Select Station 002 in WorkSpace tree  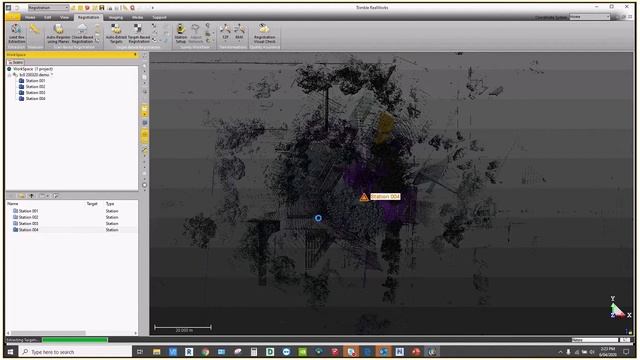(35, 87)
